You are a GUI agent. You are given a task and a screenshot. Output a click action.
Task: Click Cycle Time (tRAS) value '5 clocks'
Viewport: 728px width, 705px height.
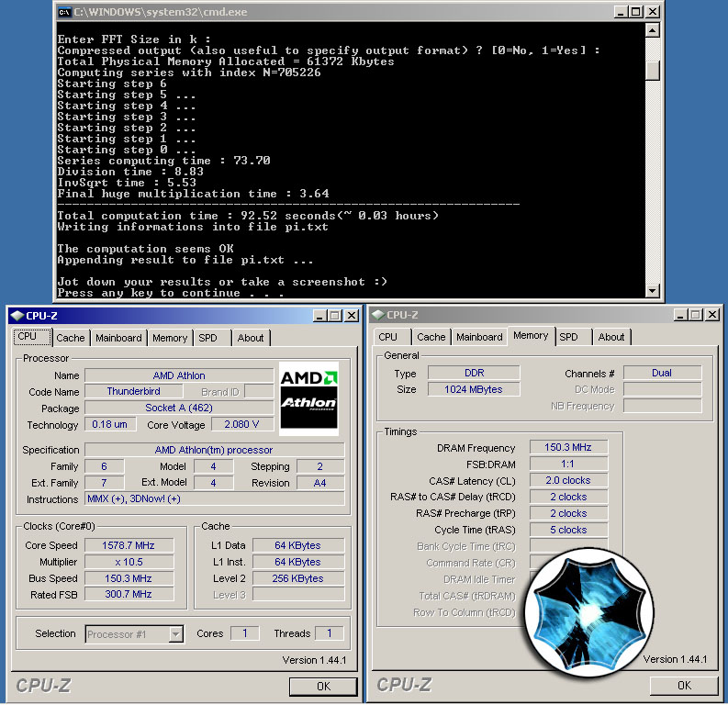coord(568,530)
